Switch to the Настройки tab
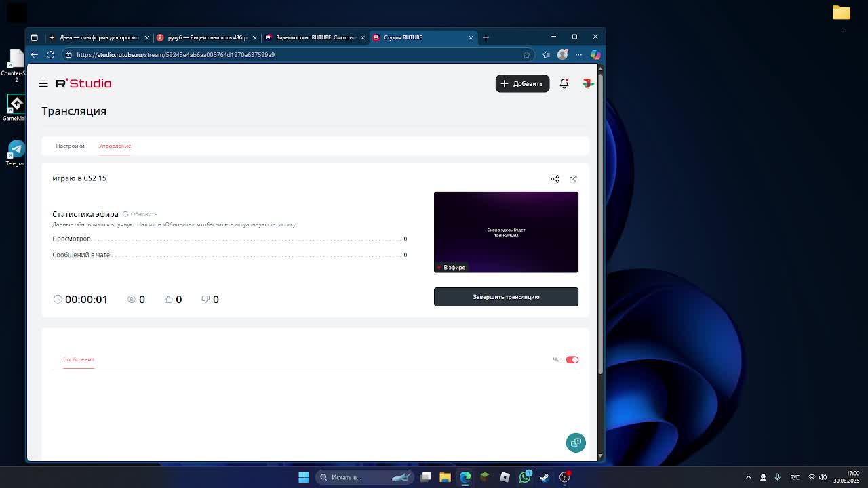 [x=70, y=146]
